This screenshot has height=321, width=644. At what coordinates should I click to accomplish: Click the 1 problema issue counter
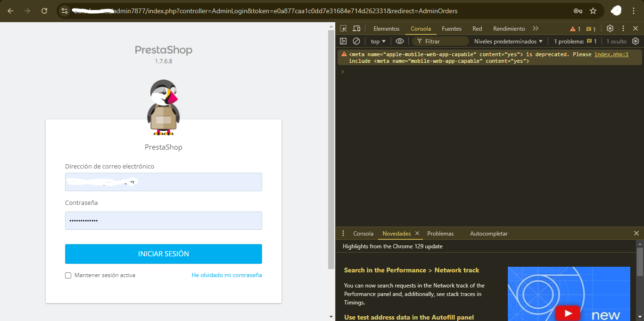(575, 42)
